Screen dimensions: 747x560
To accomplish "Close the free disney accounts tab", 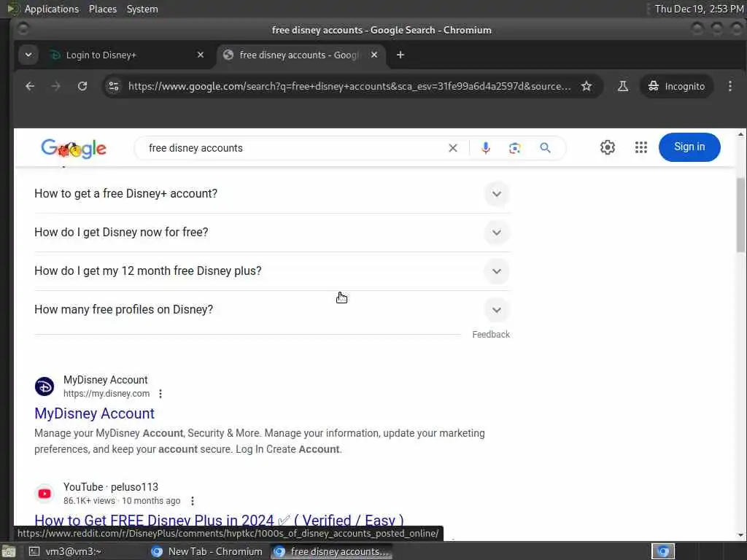I will click(x=374, y=55).
